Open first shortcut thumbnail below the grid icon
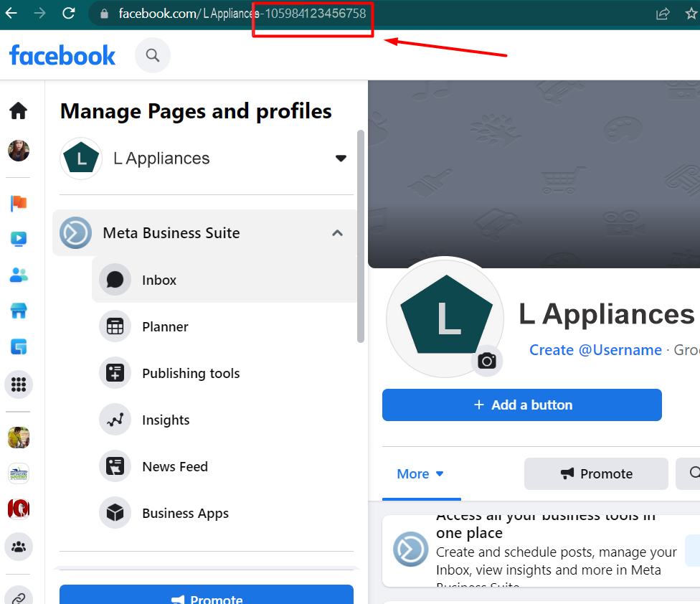 click(19, 438)
